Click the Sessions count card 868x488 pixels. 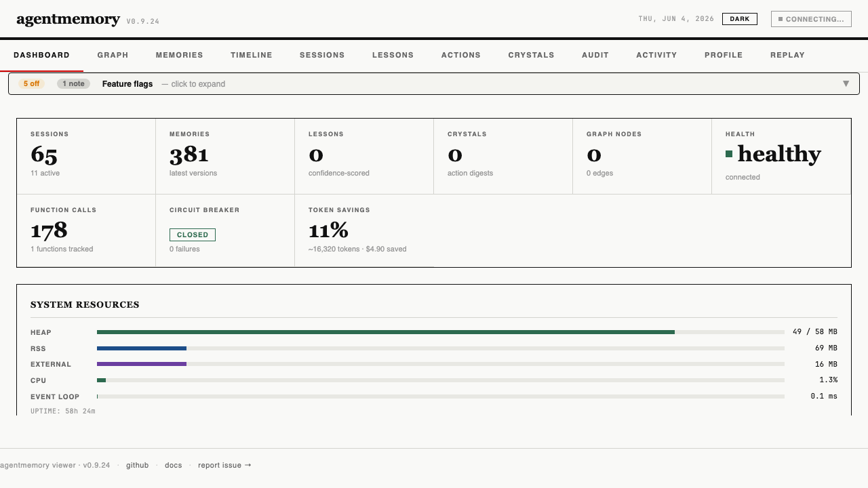point(86,157)
